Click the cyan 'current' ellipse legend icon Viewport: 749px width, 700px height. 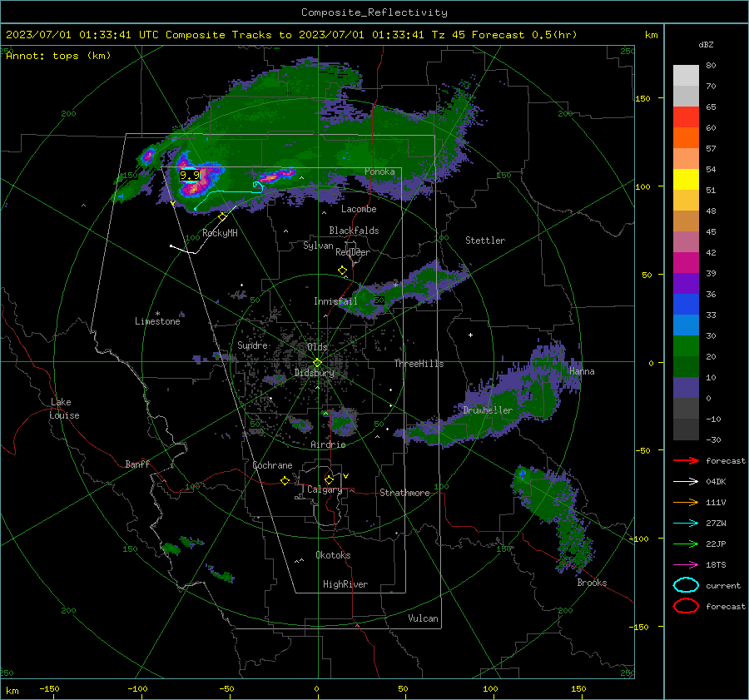click(686, 585)
